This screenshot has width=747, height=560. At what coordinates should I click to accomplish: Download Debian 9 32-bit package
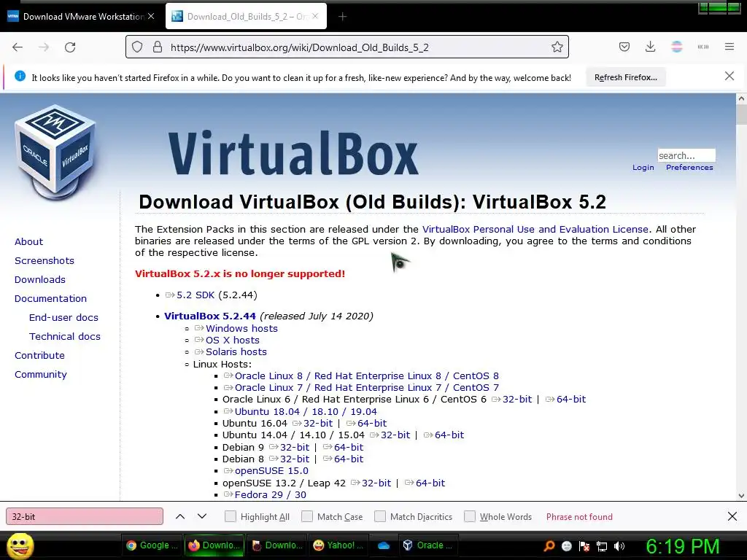click(x=295, y=448)
